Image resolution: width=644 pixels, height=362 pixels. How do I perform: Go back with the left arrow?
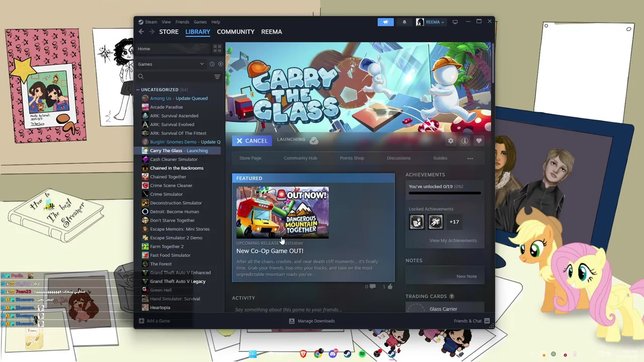(x=141, y=32)
